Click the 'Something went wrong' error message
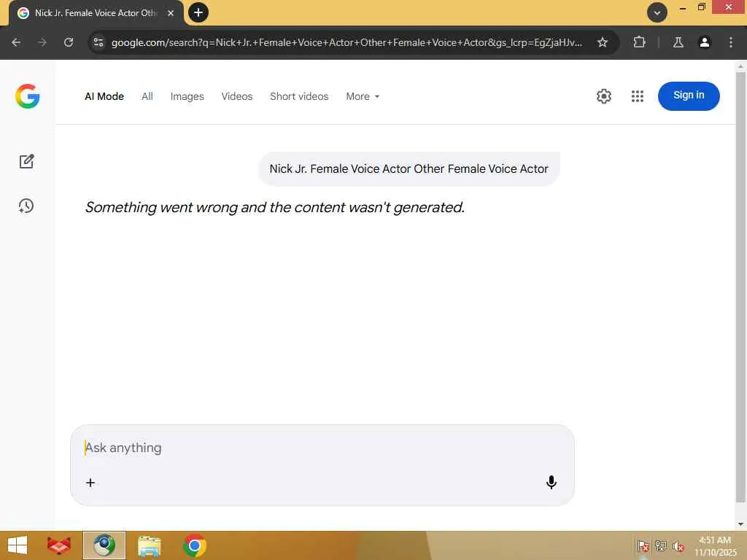The width and height of the screenshot is (747, 560). pyautogui.click(x=275, y=207)
